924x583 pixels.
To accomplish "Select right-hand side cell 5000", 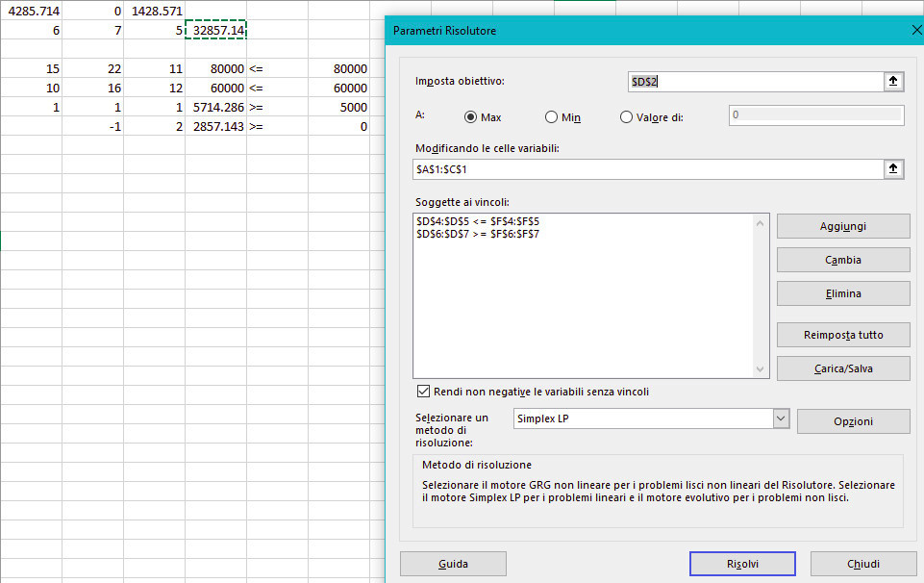I will coord(338,108).
